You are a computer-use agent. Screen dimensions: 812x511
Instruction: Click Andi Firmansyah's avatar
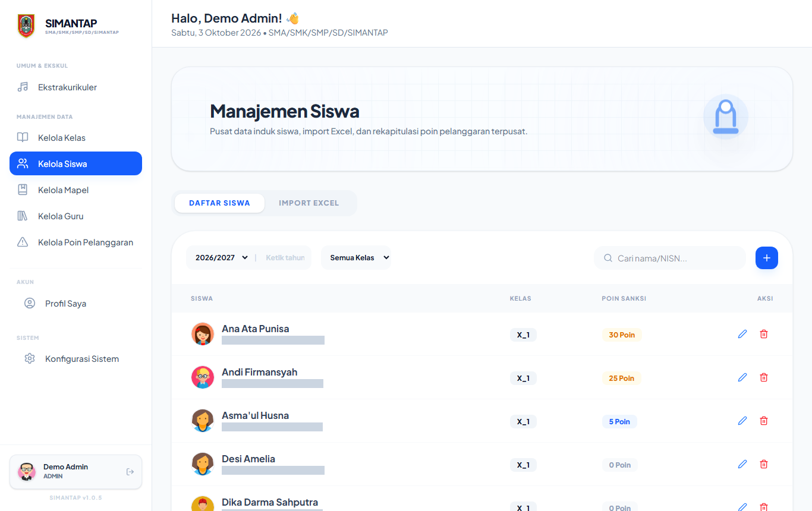(x=203, y=377)
